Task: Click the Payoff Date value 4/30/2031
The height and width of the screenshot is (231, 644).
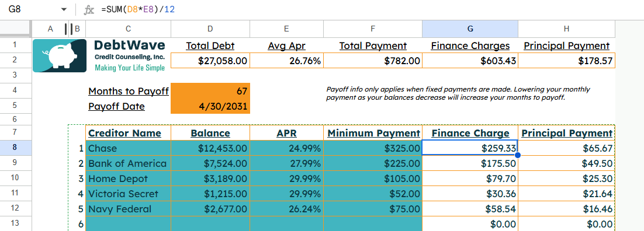Action: tap(210, 106)
